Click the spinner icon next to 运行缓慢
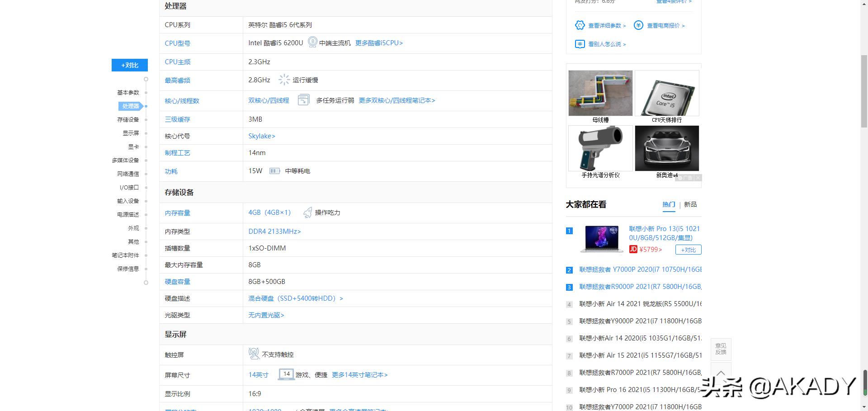The width and height of the screenshot is (868, 411). 284,79
